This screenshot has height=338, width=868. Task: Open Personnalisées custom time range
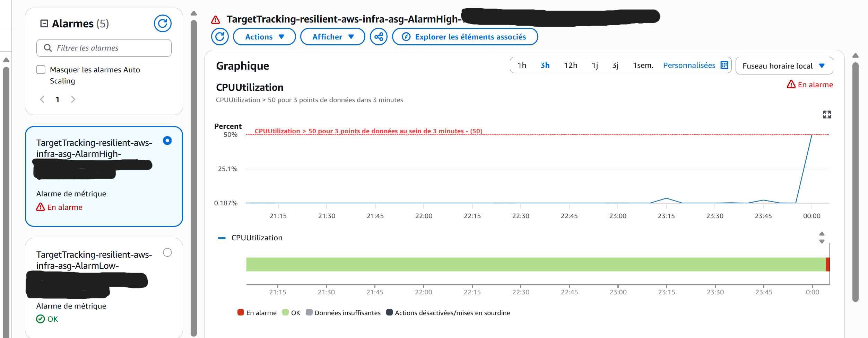pos(689,65)
